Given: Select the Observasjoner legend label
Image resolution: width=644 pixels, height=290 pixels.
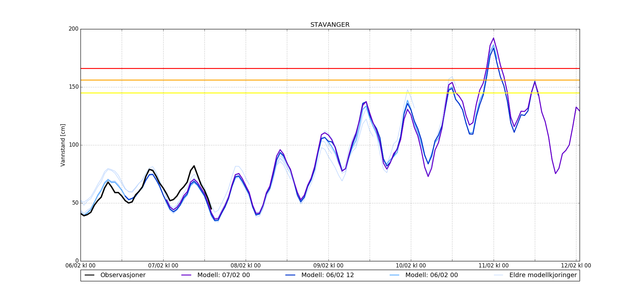Looking at the screenshot, I should [123, 275].
